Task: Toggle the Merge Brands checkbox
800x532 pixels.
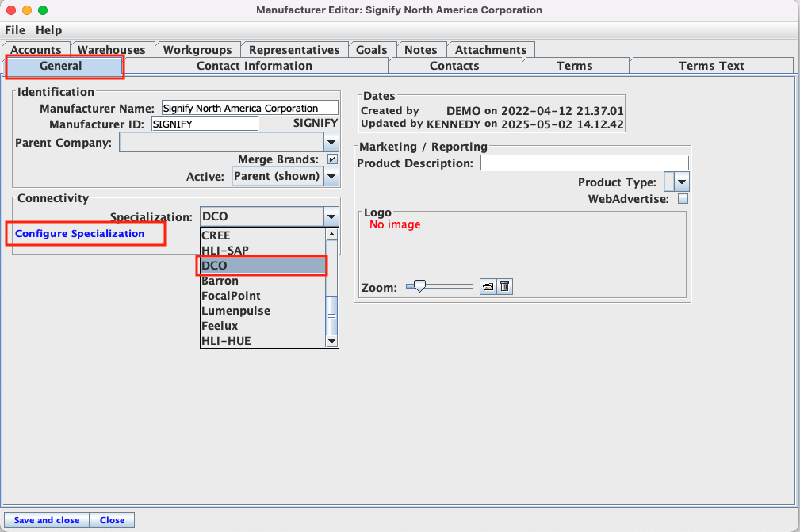Action: (332, 159)
